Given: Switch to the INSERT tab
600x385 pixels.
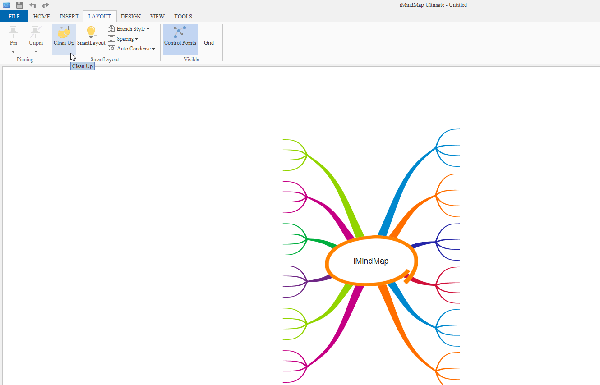Looking at the screenshot, I should click(69, 16).
